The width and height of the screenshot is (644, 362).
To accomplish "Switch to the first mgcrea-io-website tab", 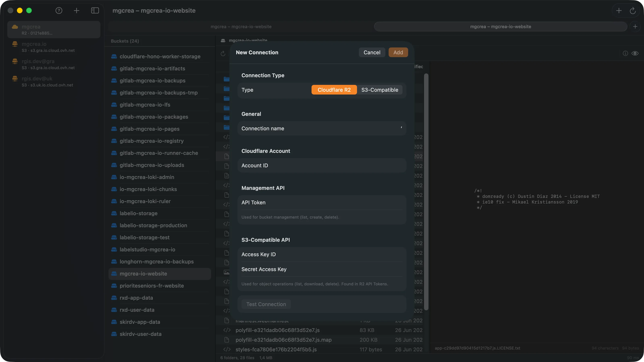I will pos(241,27).
